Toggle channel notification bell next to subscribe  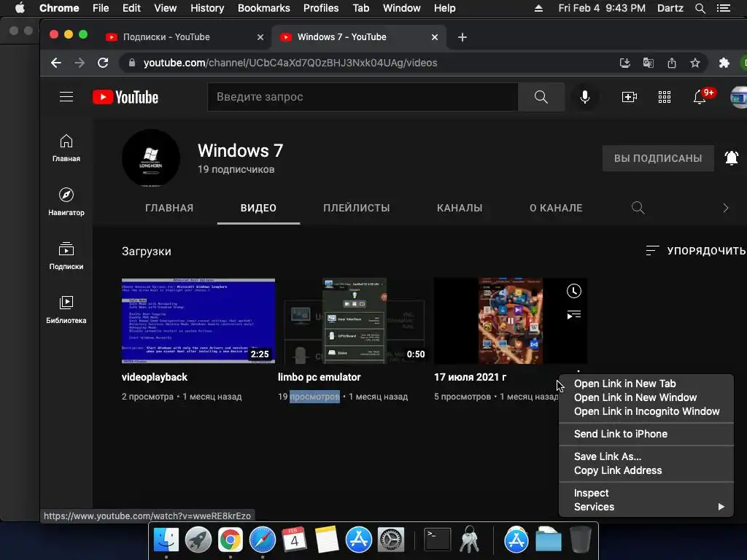point(731,157)
